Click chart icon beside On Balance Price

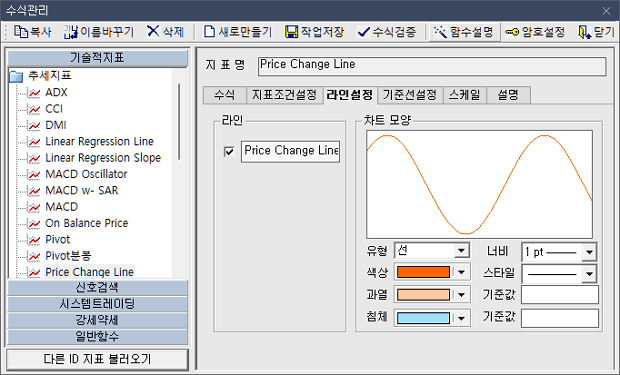(x=34, y=223)
